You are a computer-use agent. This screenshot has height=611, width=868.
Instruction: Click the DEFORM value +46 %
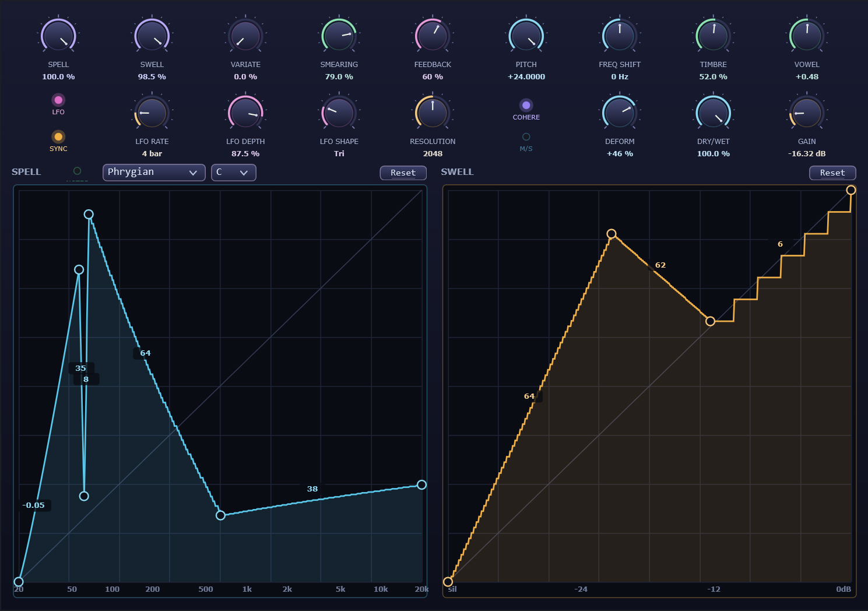point(620,154)
